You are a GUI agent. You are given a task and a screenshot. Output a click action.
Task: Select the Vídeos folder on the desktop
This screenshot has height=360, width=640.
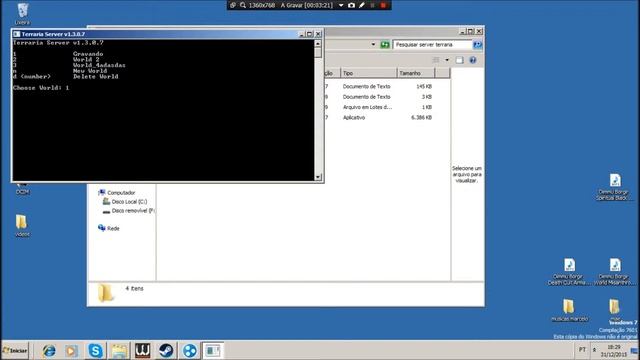point(22,225)
